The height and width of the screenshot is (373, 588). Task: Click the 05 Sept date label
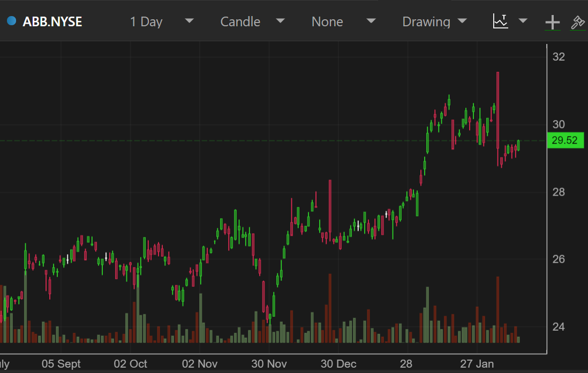(61, 364)
